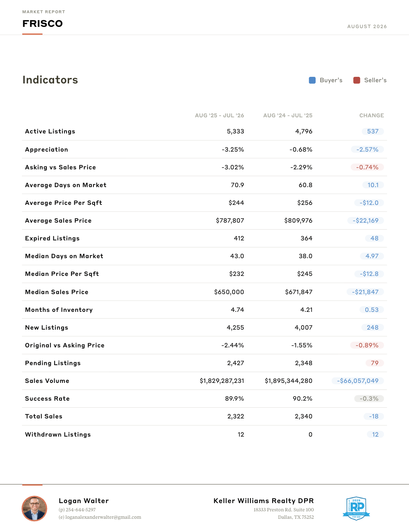Click the Sales Volume change value -$66,057,049

(358, 381)
